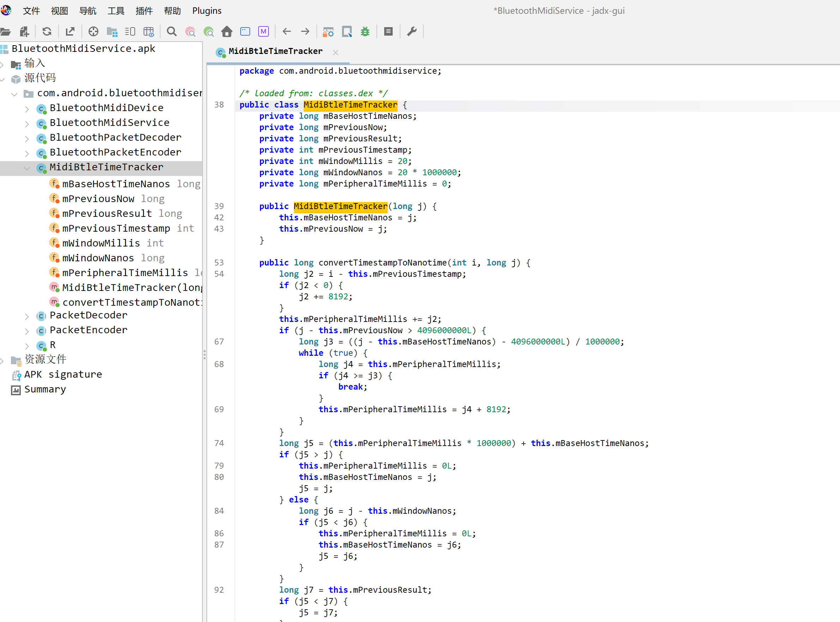
Task: Open text search with magnifier icon
Action: point(172,32)
